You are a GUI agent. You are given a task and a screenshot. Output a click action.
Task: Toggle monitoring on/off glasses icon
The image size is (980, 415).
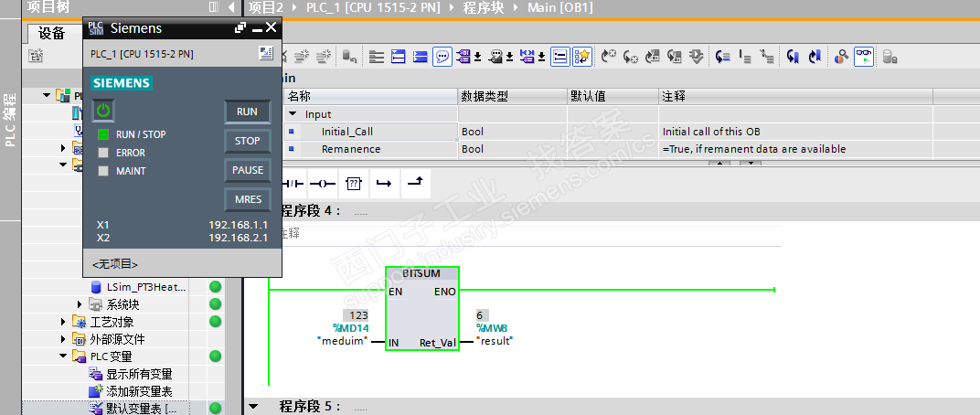pyautogui.click(x=864, y=57)
